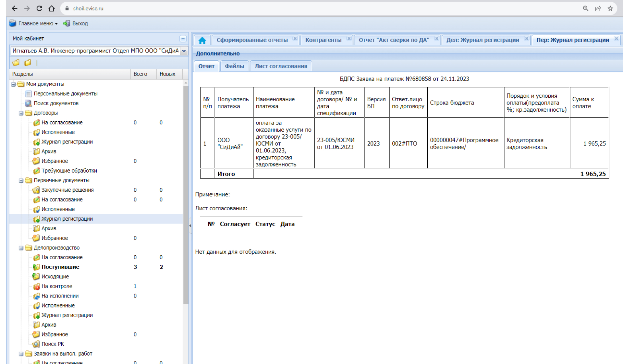Collapse Мои документы tree node
This screenshot has width=623, height=364.
click(x=13, y=84)
